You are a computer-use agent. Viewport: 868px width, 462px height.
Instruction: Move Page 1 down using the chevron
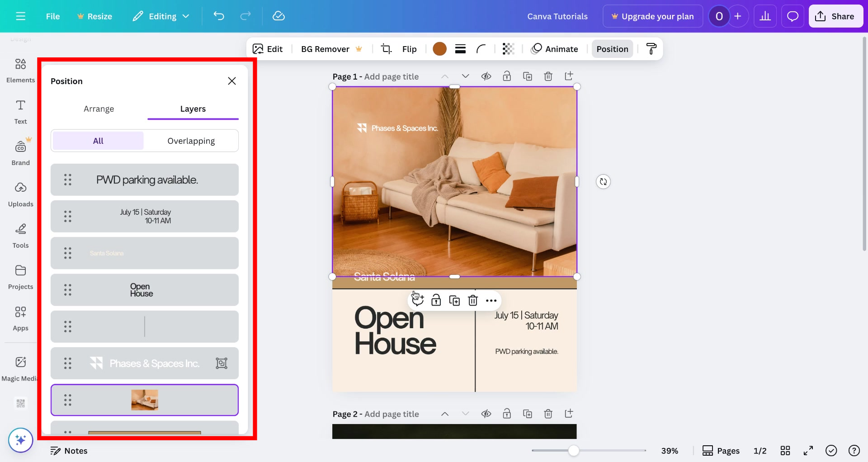tap(466, 76)
